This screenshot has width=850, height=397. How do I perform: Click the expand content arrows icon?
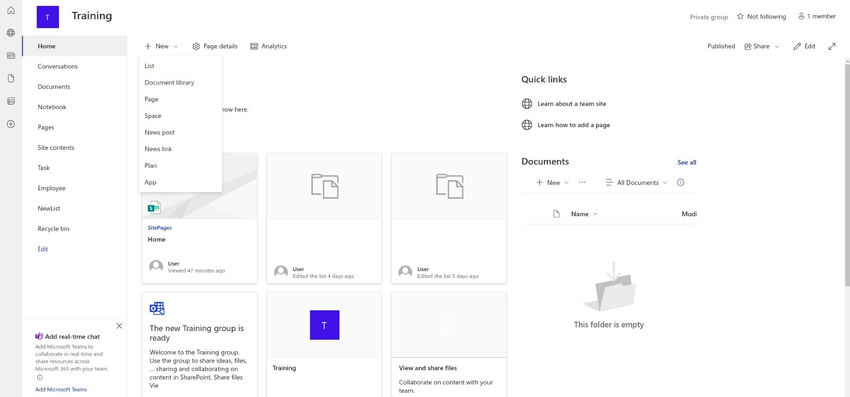click(832, 47)
